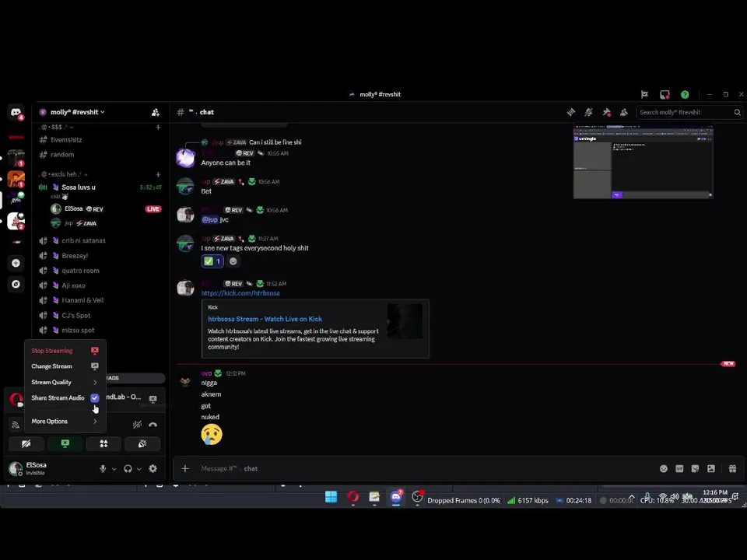Screen dimensions: 747x560
Task: Click the green Help question mark icon
Action: click(x=685, y=95)
